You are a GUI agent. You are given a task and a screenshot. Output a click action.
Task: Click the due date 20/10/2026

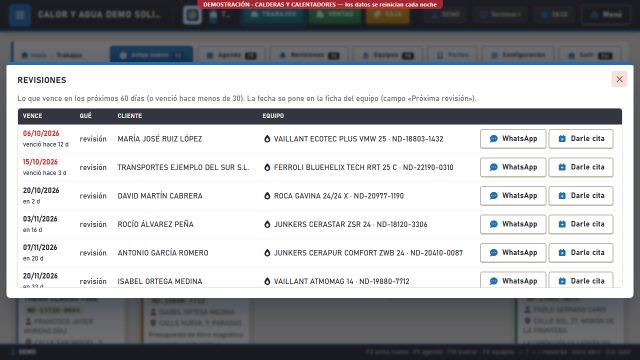click(41, 191)
